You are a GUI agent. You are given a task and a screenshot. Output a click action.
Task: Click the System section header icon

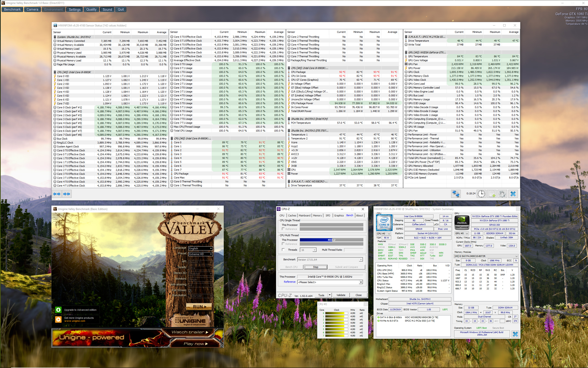pyautogui.click(x=55, y=37)
